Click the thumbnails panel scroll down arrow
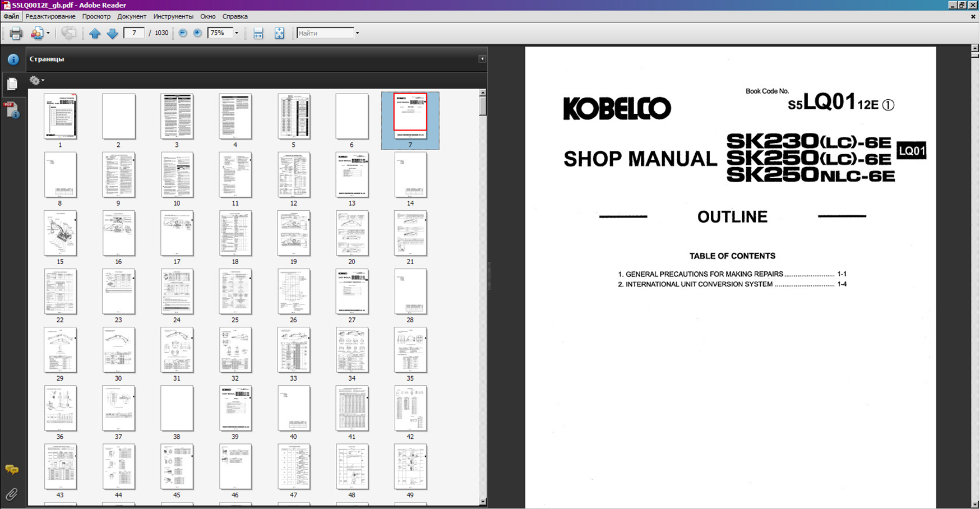The height and width of the screenshot is (509, 980). click(483, 502)
